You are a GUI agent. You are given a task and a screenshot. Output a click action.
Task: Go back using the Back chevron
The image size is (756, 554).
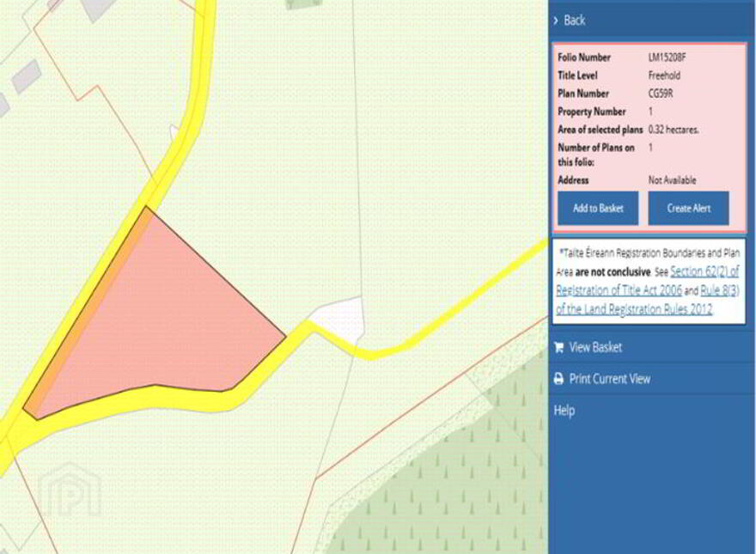click(556, 21)
